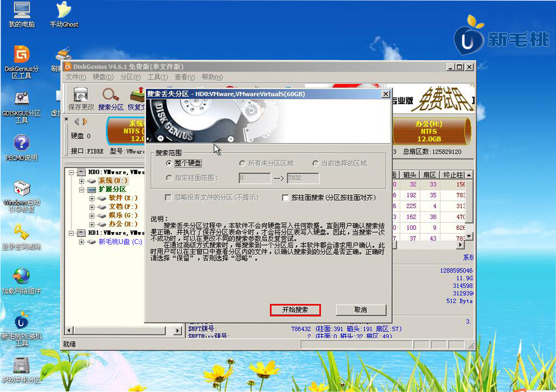The image size is (556, 392).
Task: Collapse the 扩展分区 tree node
Action: pos(81,190)
